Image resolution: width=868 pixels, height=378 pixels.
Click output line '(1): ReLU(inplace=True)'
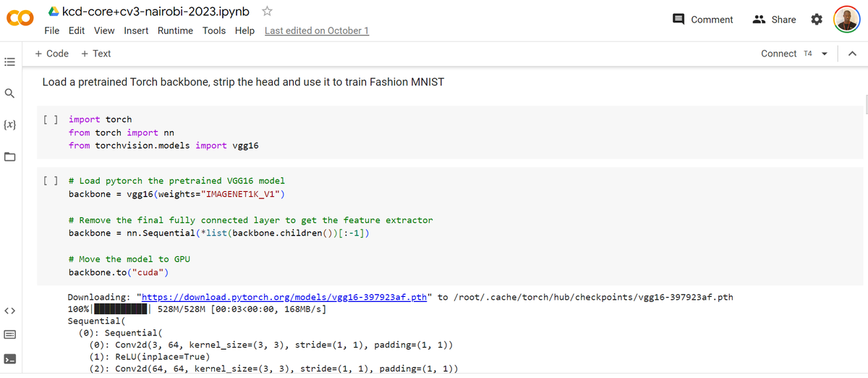pos(149,356)
